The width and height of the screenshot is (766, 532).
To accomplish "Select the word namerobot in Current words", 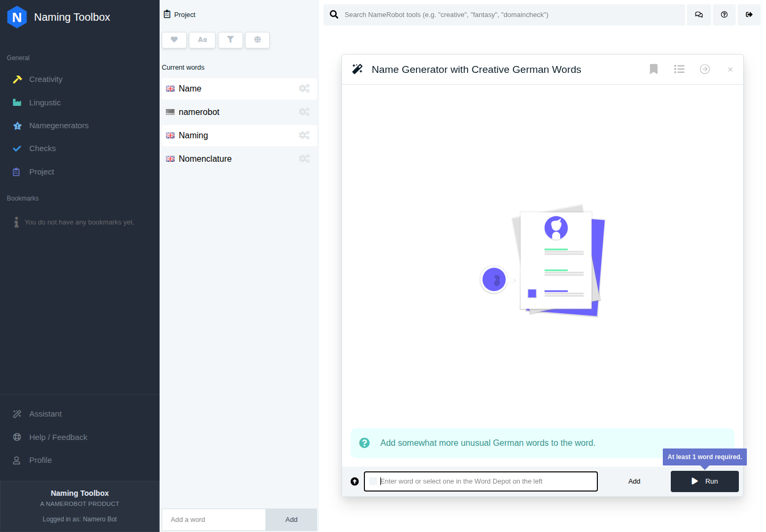I will tap(199, 112).
